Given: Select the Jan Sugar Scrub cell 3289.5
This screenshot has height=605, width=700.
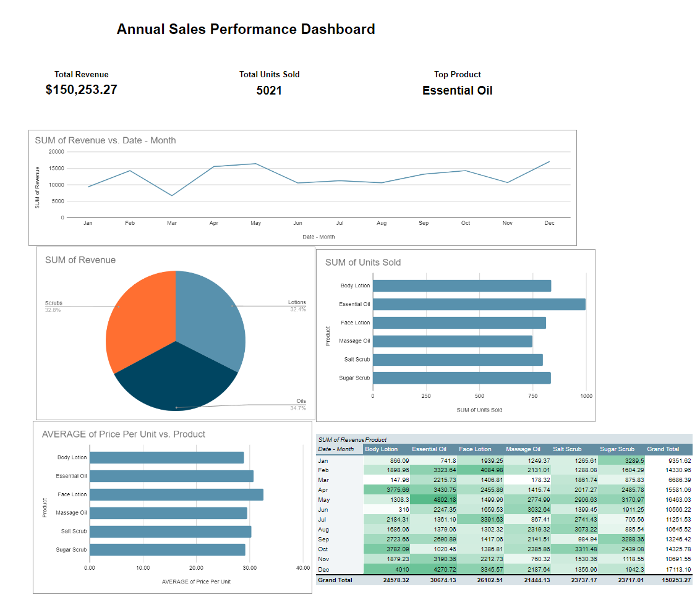Looking at the screenshot, I should pyautogui.click(x=621, y=461).
